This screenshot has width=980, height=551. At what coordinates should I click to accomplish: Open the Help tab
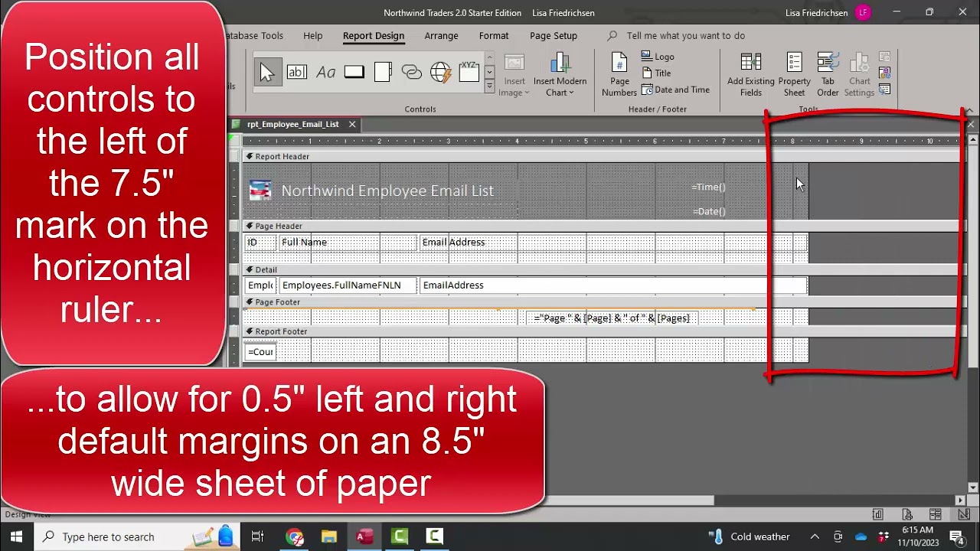click(x=312, y=35)
